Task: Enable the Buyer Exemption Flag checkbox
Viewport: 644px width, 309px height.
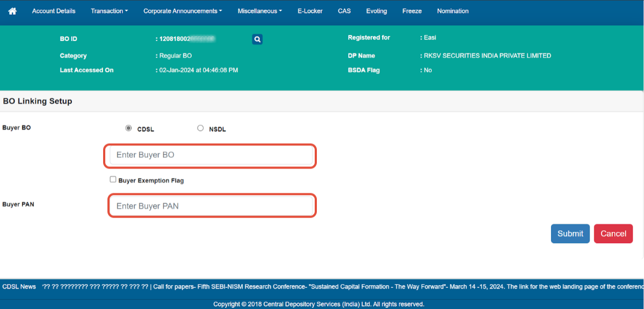Action: (x=113, y=179)
